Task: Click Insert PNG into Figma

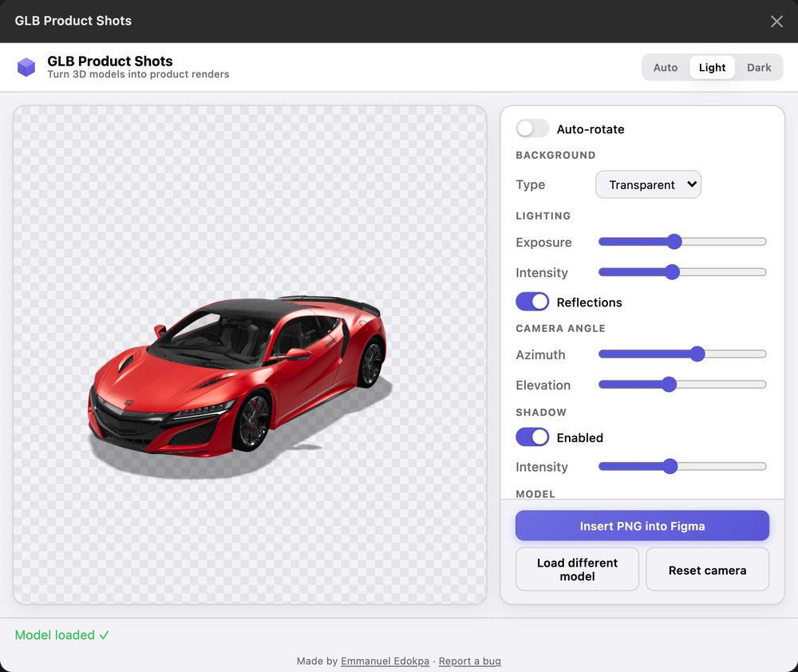Action: click(x=642, y=525)
